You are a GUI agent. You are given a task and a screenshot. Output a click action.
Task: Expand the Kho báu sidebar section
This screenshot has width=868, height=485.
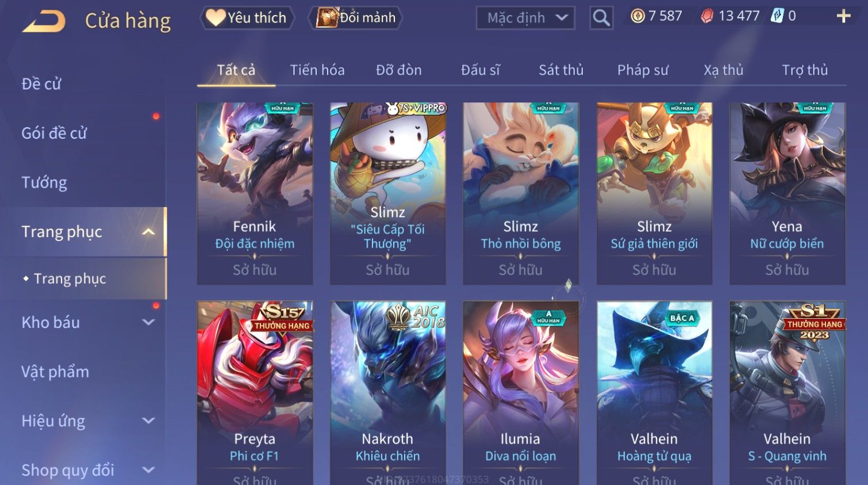pos(148,323)
